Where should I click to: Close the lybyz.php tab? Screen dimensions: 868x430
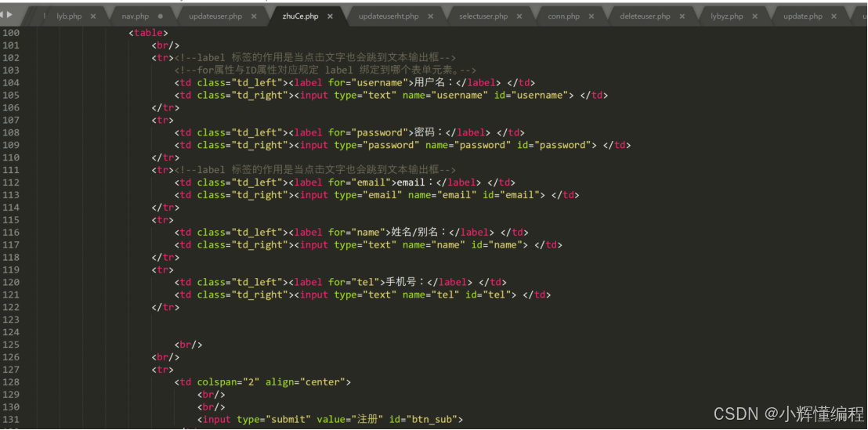tap(756, 16)
